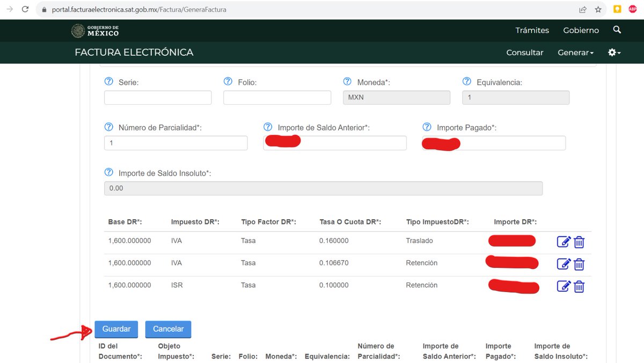Click the ID del Documento column header
This screenshot has height=363, width=644.
point(120,351)
